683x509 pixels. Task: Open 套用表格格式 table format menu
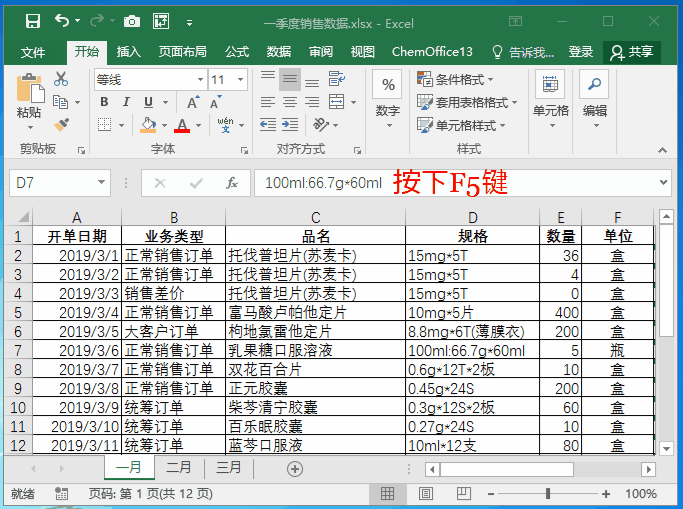(467, 102)
